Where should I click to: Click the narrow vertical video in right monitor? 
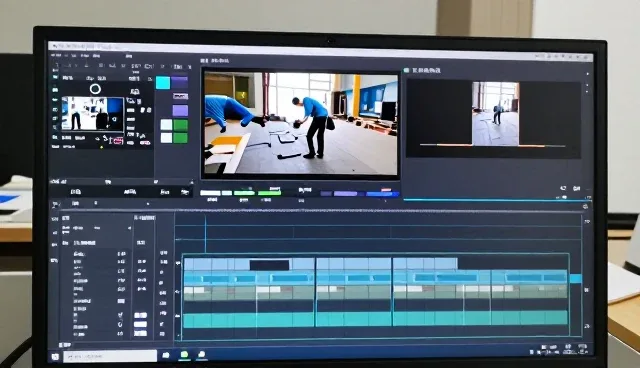click(496, 113)
